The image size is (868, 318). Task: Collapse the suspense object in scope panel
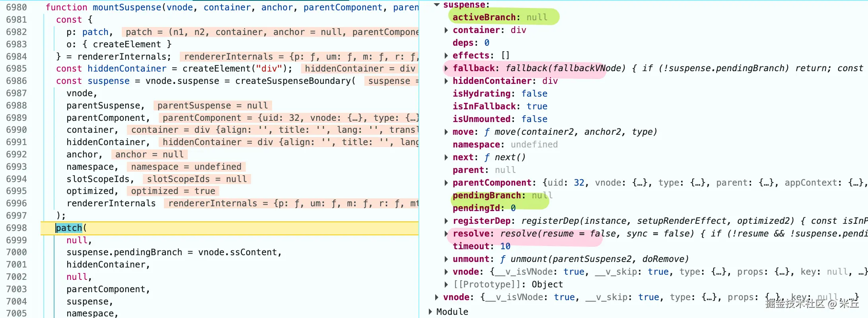click(x=437, y=5)
